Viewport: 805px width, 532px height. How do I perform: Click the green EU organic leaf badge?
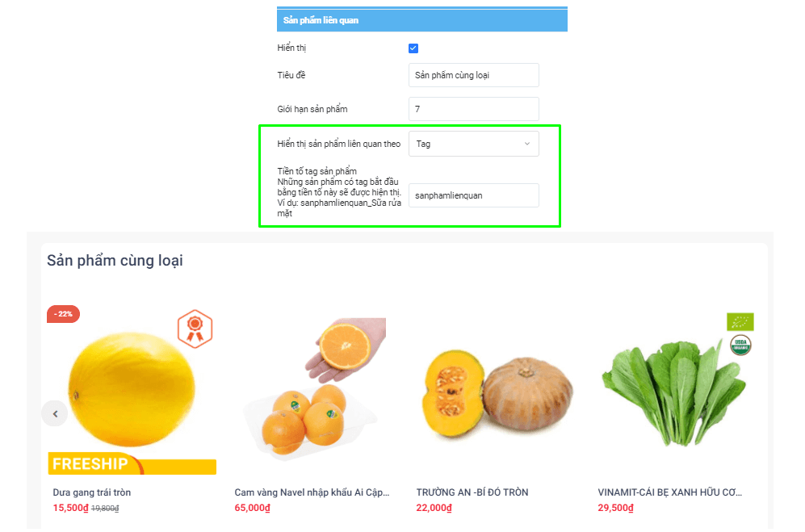[740, 322]
